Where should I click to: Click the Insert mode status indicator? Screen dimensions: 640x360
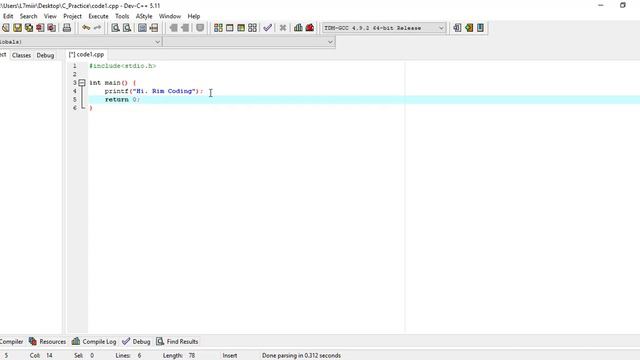pos(230,356)
